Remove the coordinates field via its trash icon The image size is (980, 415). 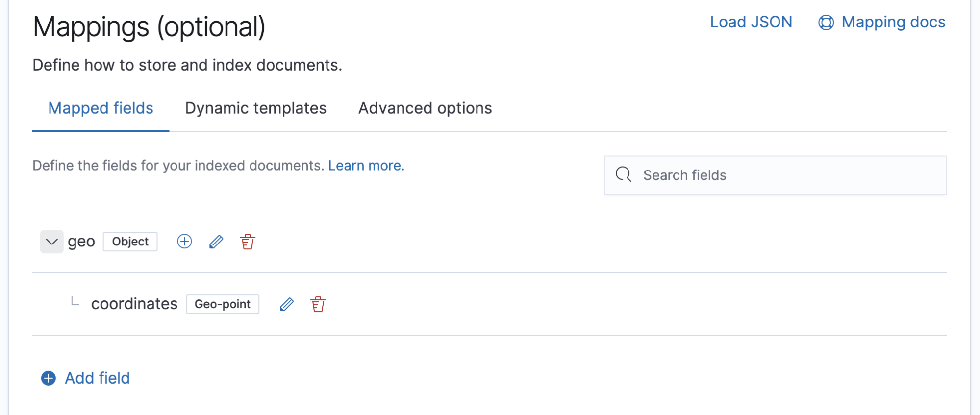317,304
